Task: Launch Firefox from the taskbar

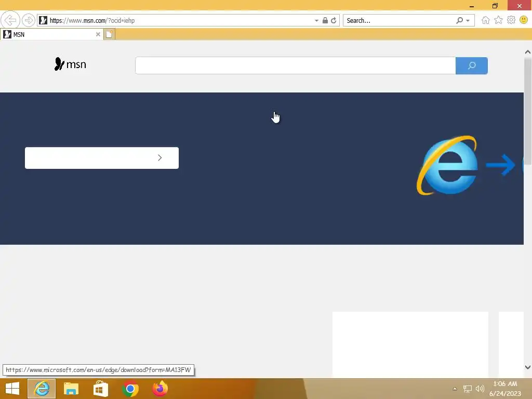Action: [x=160, y=389]
